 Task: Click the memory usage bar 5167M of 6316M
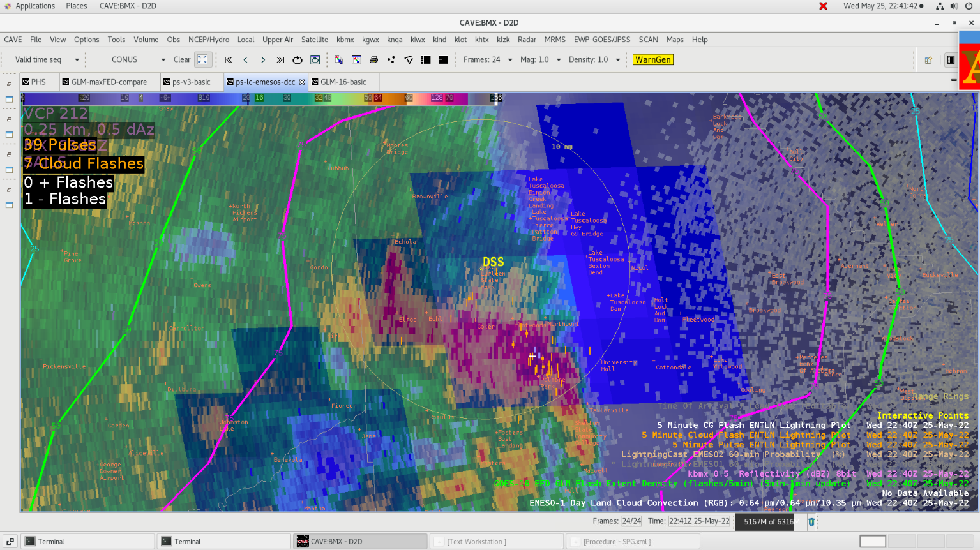(768, 521)
